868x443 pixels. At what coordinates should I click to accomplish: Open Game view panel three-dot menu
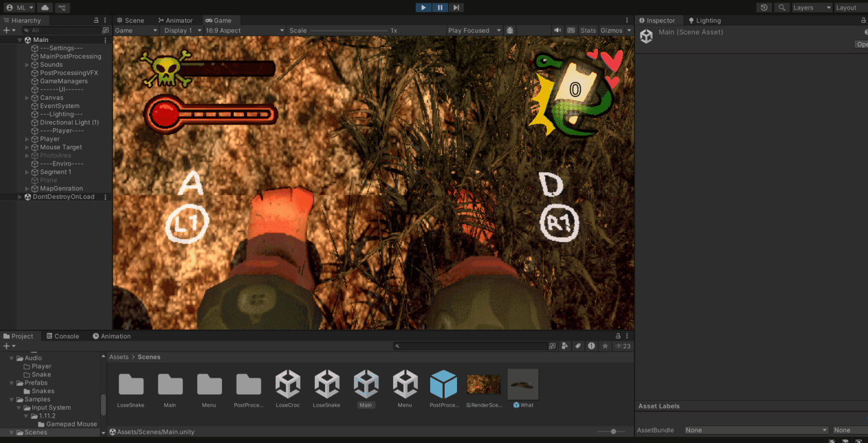(x=627, y=21)
